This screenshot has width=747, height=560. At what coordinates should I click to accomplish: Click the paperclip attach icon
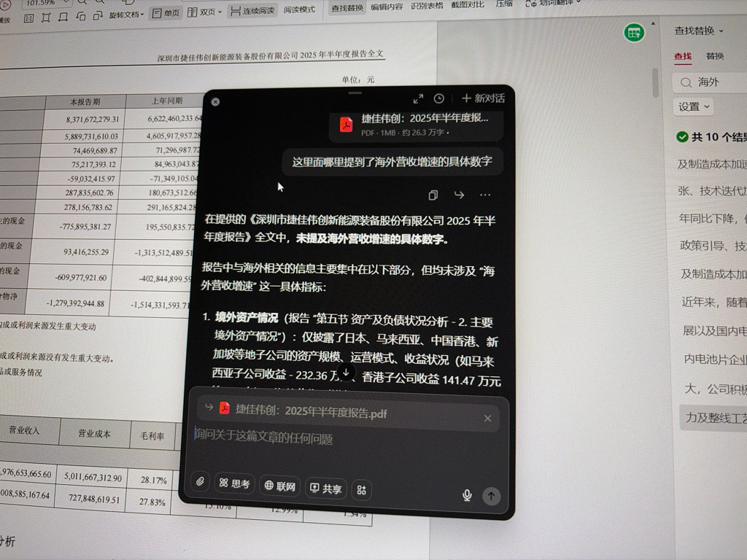tap(201, 482)
